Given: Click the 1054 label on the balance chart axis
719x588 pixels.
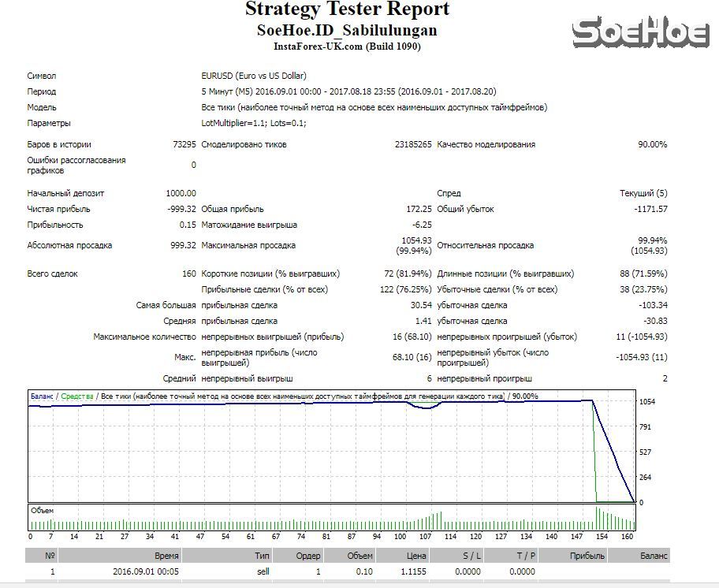Looking at the screenshot, I should point(646,402).
